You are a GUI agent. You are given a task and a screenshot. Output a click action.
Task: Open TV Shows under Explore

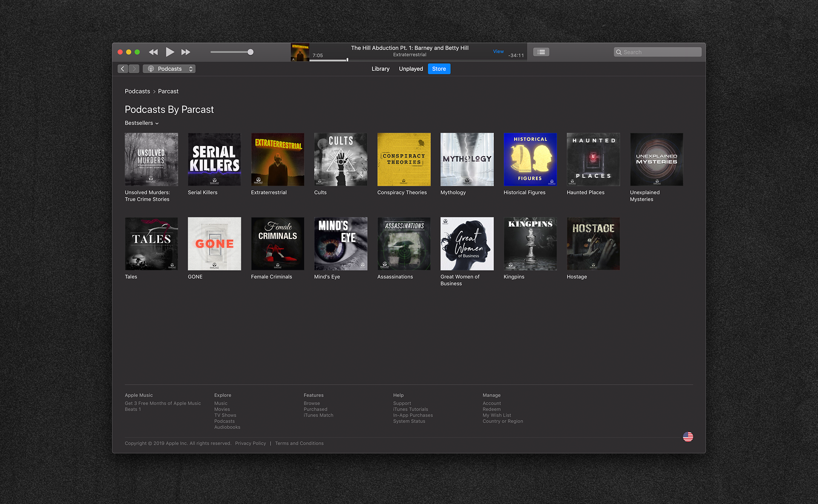tap(225, 415)
